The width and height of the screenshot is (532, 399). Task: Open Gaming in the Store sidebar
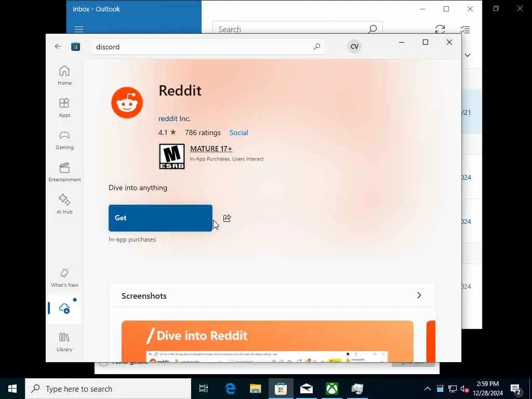(x=64, y=140)
